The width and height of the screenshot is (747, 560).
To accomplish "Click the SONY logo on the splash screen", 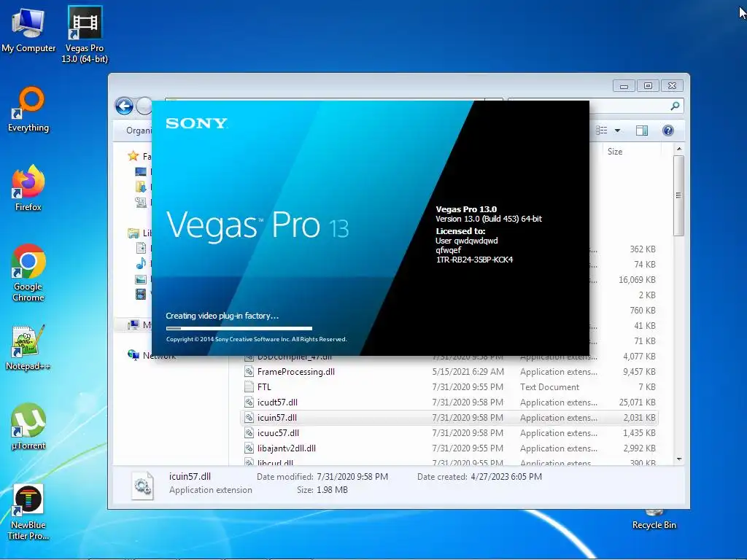I will tap(196, 123).
